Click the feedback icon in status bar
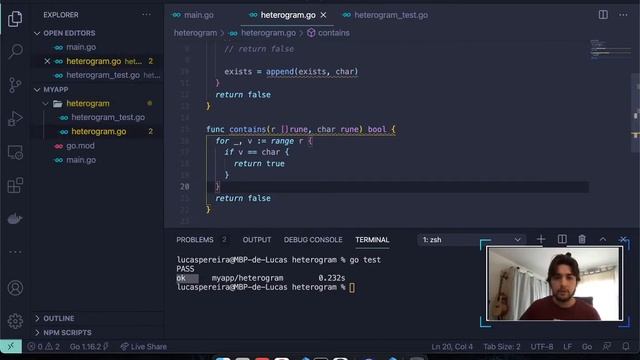Screen dimensions: 640x360 (607, 347)
